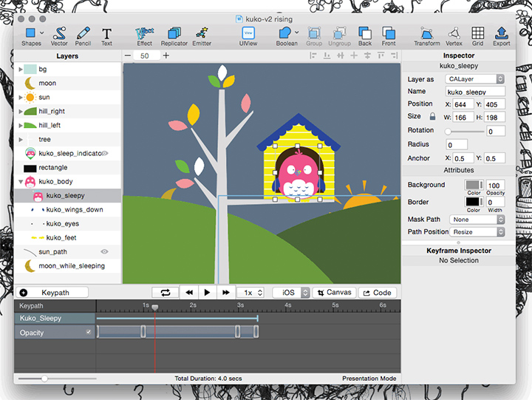
Task: Toggle the Opacity keypath checkbox
Action: coord(89,333)
